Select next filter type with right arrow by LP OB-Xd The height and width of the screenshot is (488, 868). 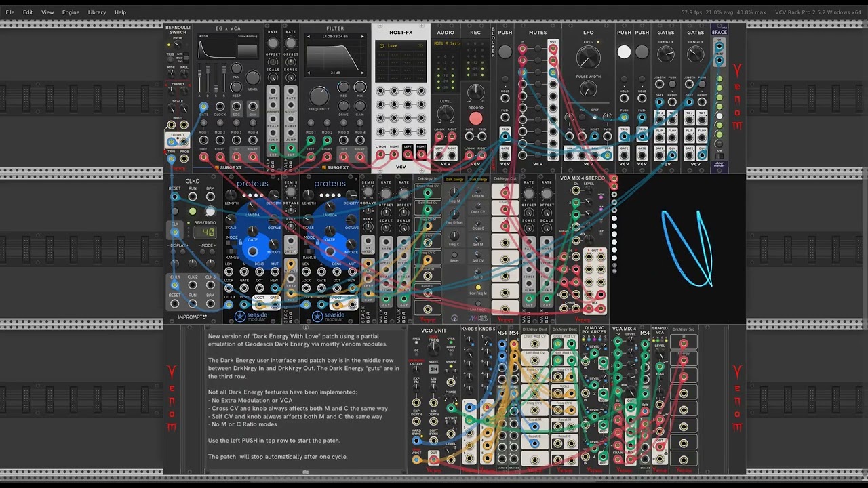tap(361, 35)
